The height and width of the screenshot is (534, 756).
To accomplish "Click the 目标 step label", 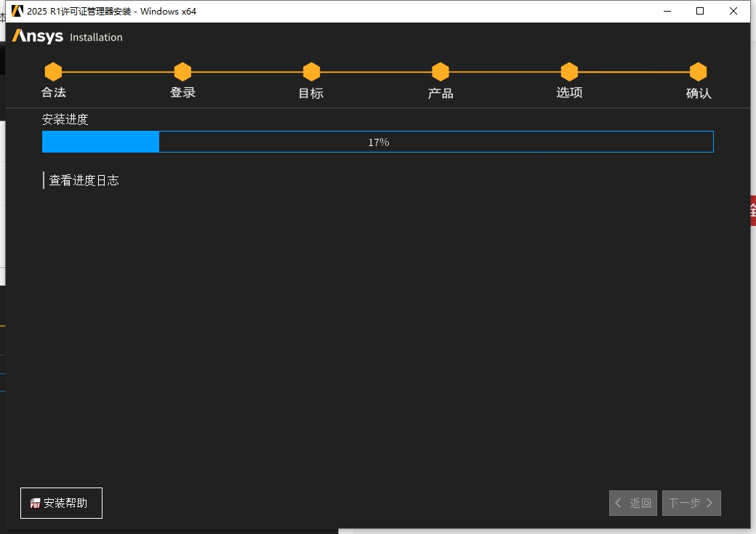I will point(311,93).
